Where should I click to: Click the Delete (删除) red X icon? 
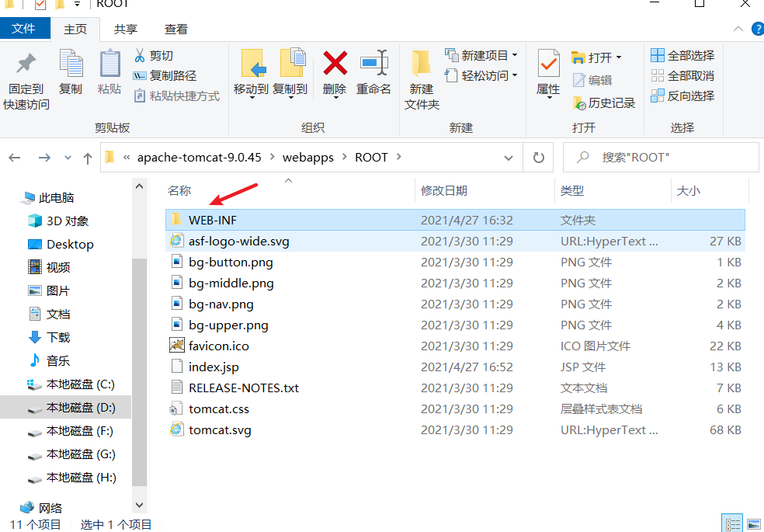[x=335, y=64]
